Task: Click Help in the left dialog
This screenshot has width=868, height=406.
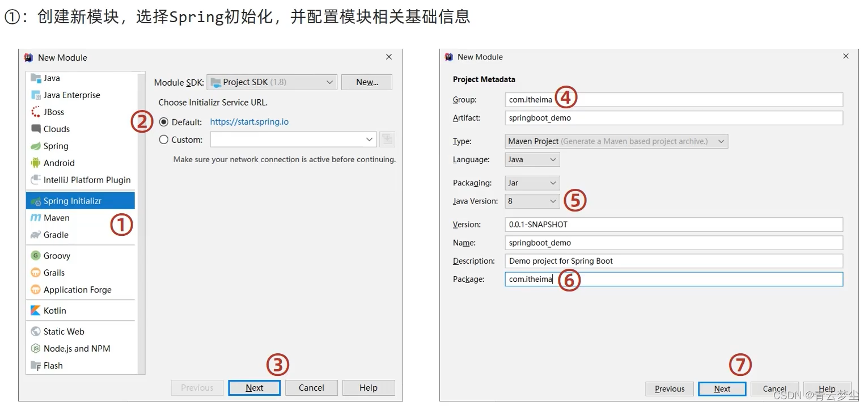Action: 369,388
